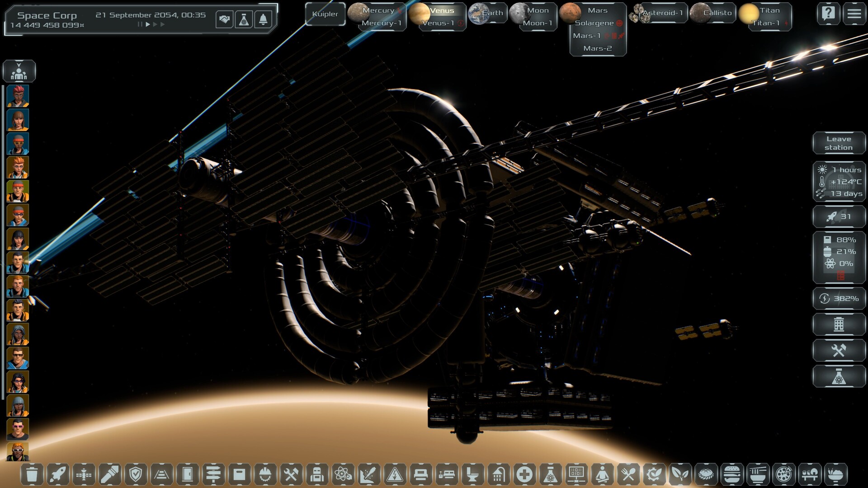Open the hamburger menu at top right
Viewport: 868px width, 488px height.
854,14
